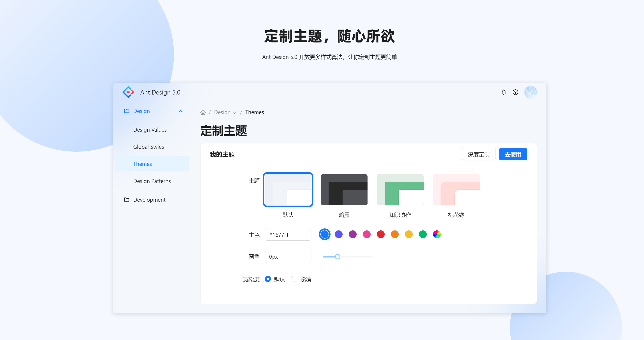Click the 我的主题 card title

(x=222, y=154)
